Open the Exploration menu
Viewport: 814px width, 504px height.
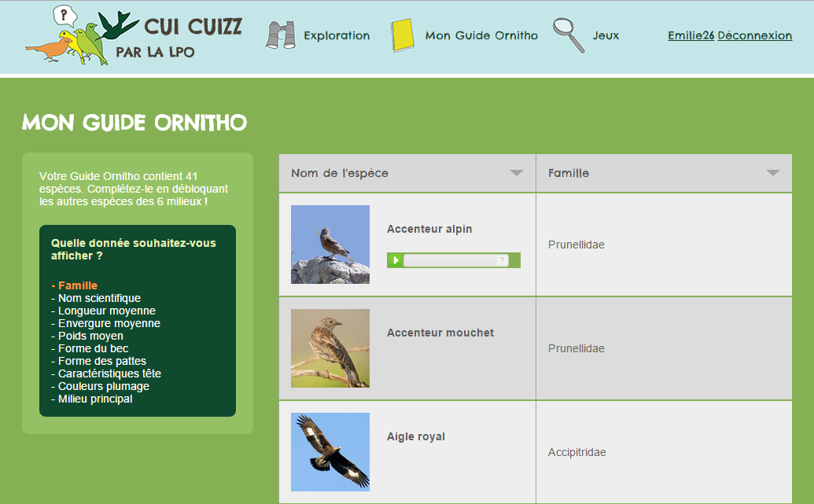[x=337, y=35]
